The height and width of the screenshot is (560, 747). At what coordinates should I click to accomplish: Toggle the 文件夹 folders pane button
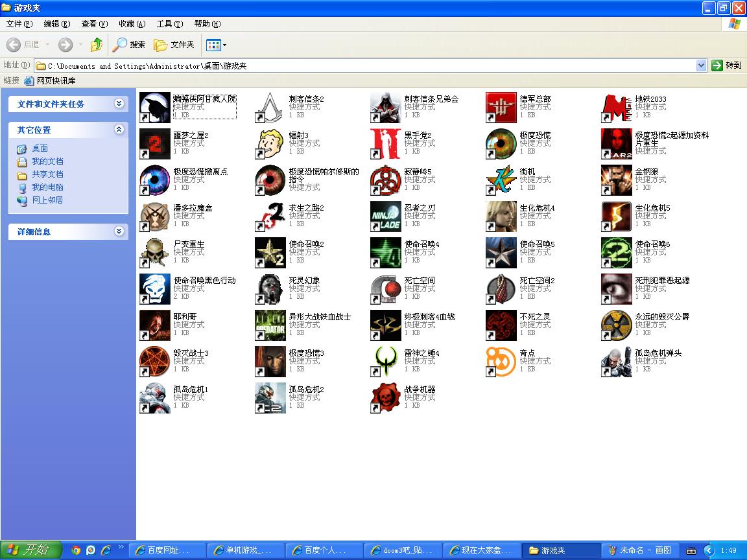tap(174, 45)
